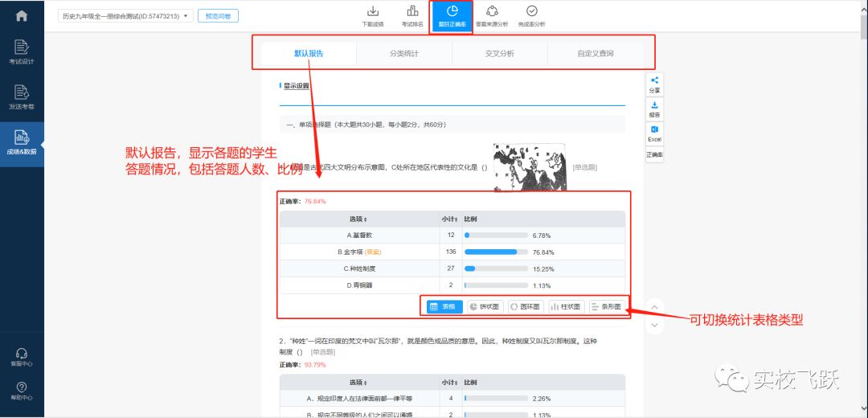Screen dimensions: 868x418
Task: Click the 2.26% percentage in question 2
Action: tap(541, 398)
